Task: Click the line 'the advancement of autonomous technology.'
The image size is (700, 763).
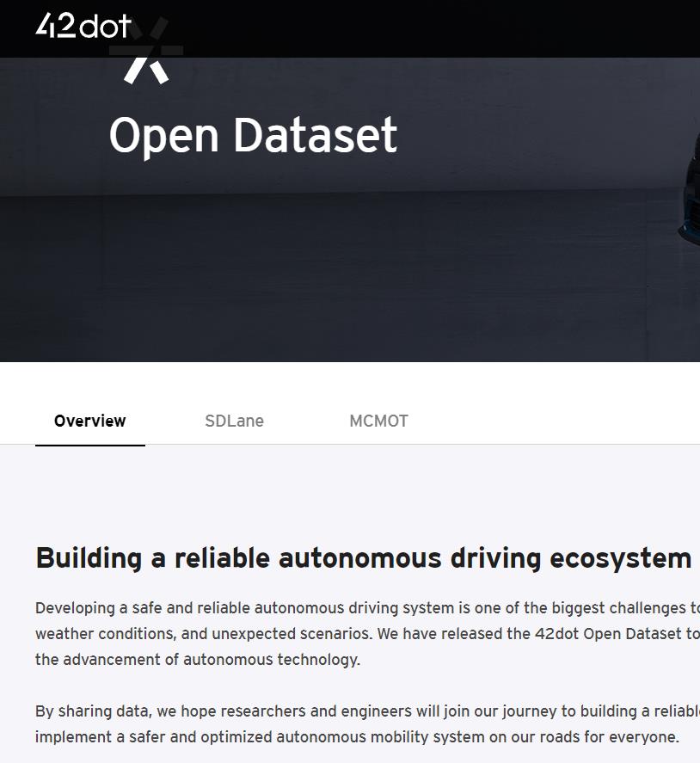Action: (x=198, y=660)
